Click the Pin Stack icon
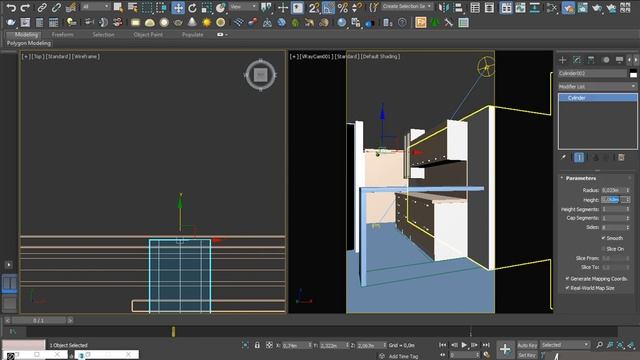 click(563, 157)
